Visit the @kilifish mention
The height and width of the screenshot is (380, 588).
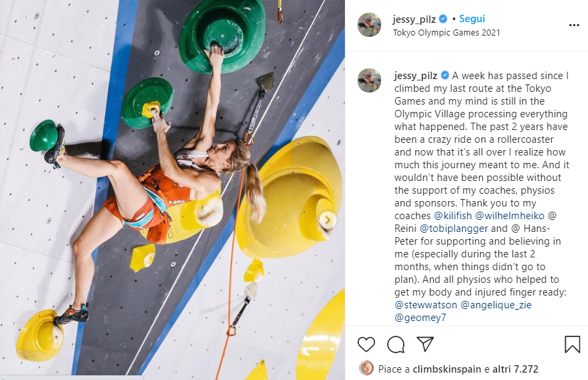(453, 216)
